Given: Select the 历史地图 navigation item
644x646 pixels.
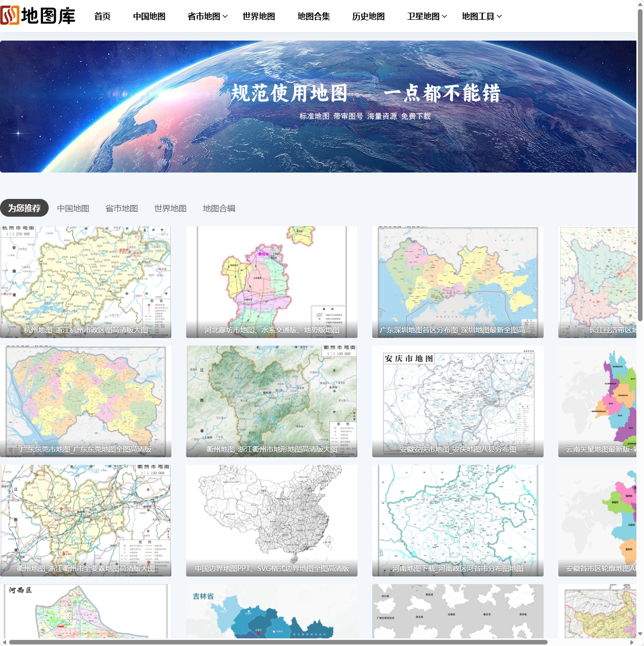Looking at the screenshot, I should coord(368,16).
